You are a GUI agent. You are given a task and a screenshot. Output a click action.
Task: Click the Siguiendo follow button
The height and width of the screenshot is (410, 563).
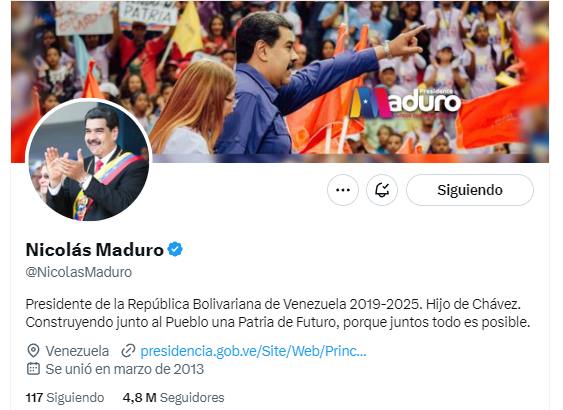pyautogui.click(x=470, y=190)
